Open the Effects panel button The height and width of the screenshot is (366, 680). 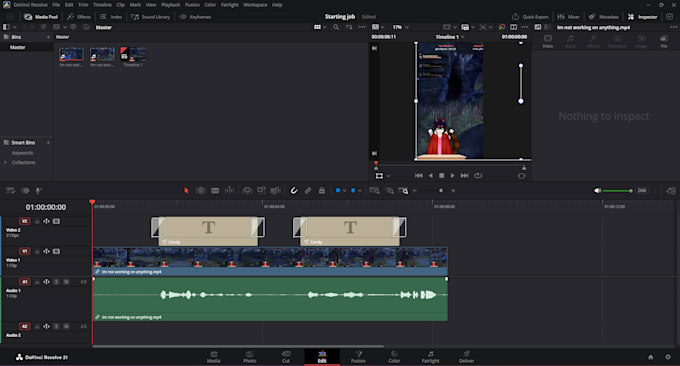(x=79, y=17)
